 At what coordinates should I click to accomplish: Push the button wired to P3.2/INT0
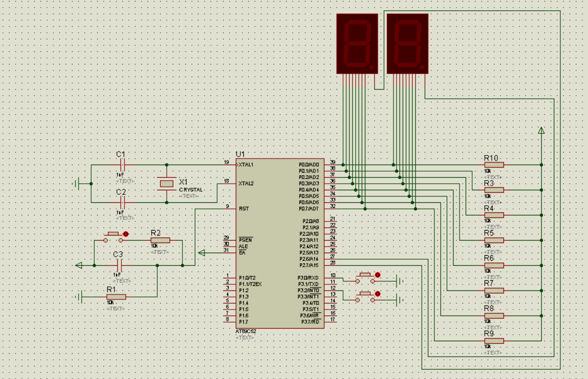coord(365,297)
